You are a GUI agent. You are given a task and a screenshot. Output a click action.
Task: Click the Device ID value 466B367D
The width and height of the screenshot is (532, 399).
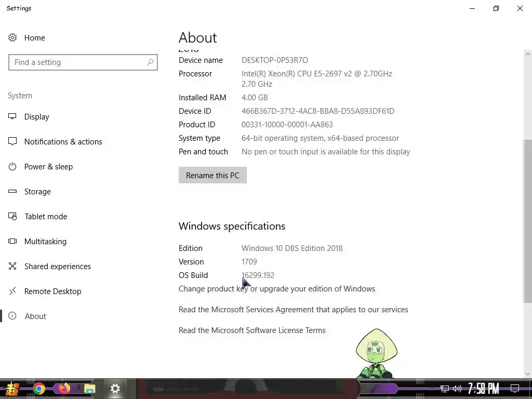(318, 111)
